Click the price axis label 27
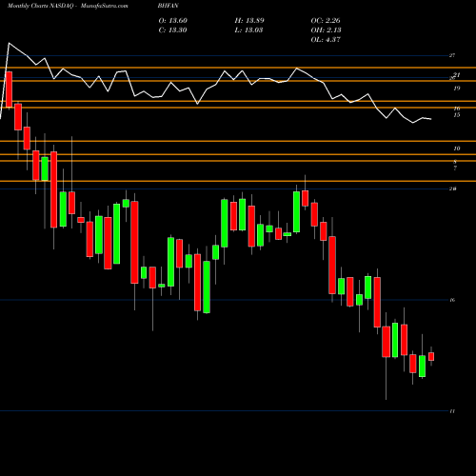Image resolution: width=476 pixels, height=476 pixels. [452, 55]
